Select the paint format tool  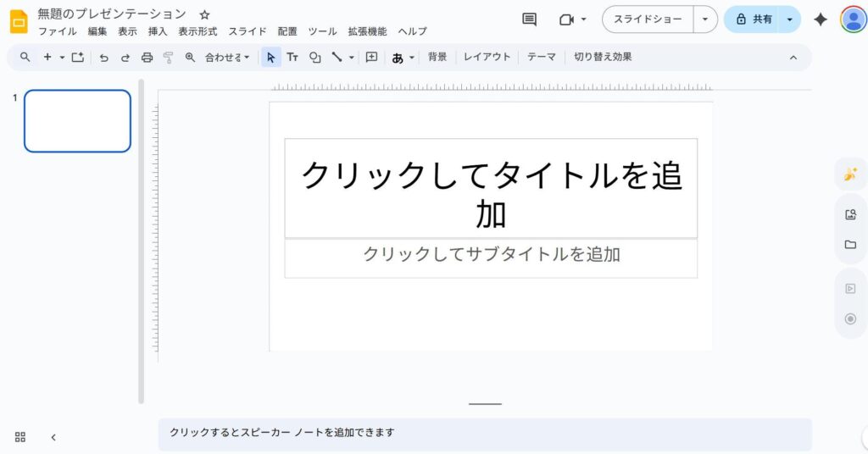coord(169,58)
